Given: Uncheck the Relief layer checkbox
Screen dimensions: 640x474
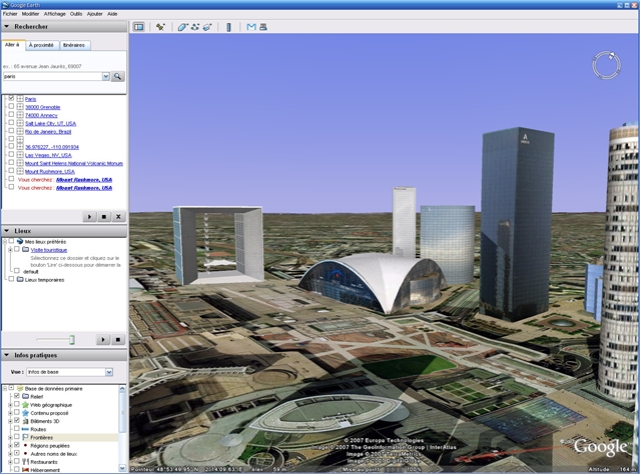Looking at the screenshot, I should point(17,396).
